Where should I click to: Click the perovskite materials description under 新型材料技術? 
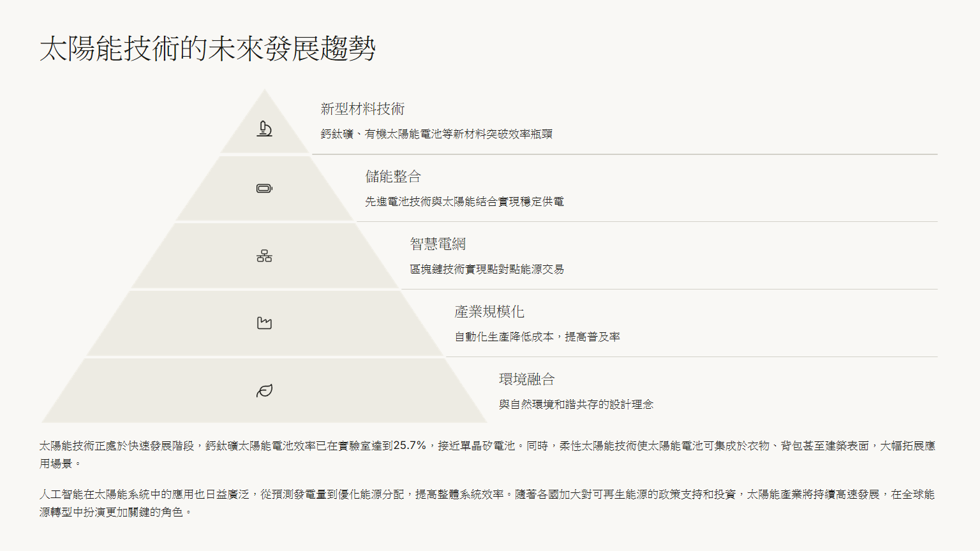tap(436, 134)
